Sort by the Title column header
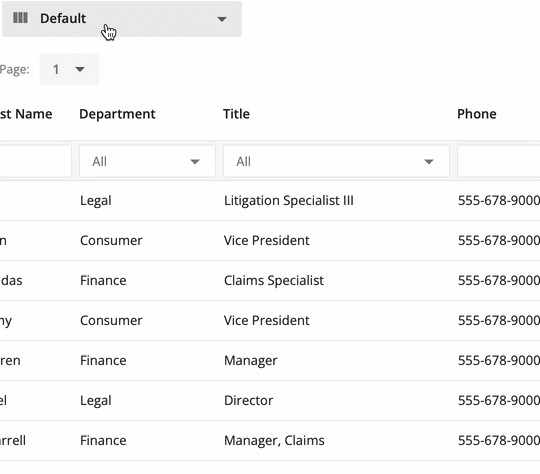Screen dimensions: 540x474 [x=236, y=114]
